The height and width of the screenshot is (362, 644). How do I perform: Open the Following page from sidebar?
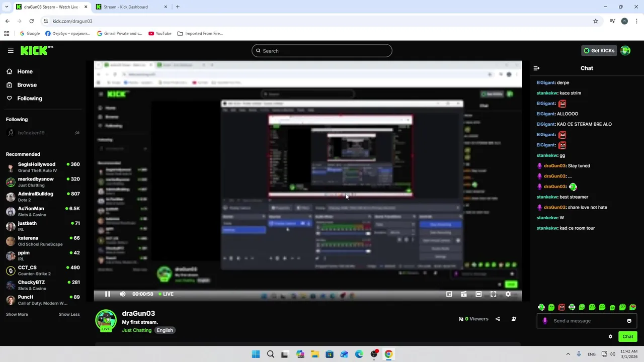25,99
